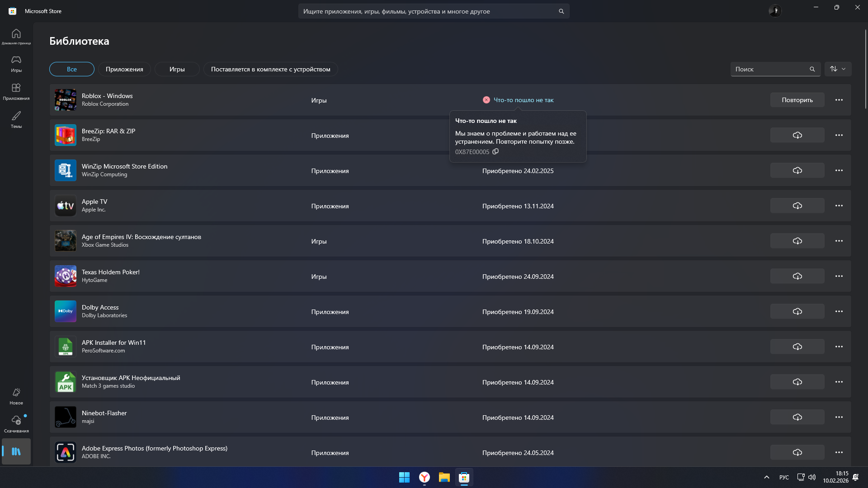Screen dimensions: 868x488
Task: Open APK Installer for Win11 entry
Action: tap(450, 347)
